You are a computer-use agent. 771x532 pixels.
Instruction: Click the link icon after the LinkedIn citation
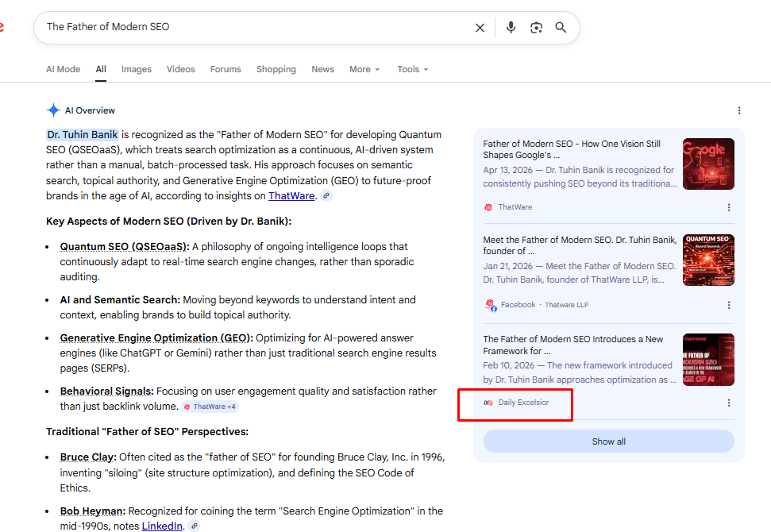tap(195, 526)
